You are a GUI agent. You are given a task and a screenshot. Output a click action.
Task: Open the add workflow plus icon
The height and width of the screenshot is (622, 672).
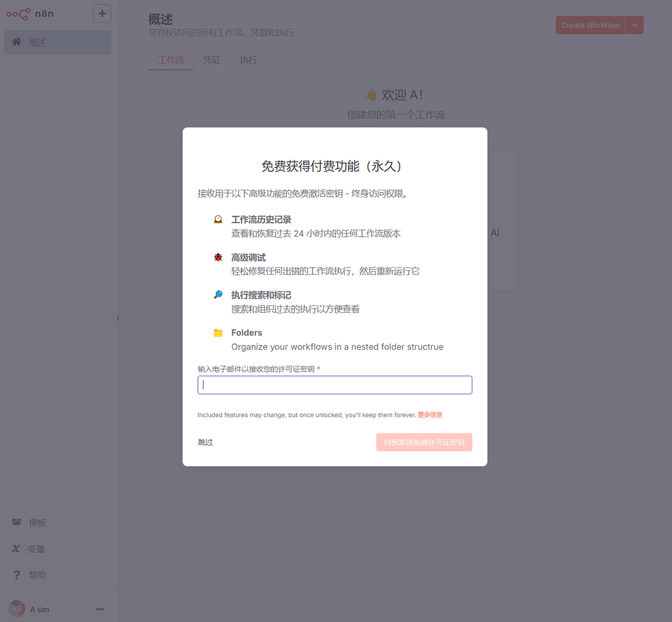point(102,13)
